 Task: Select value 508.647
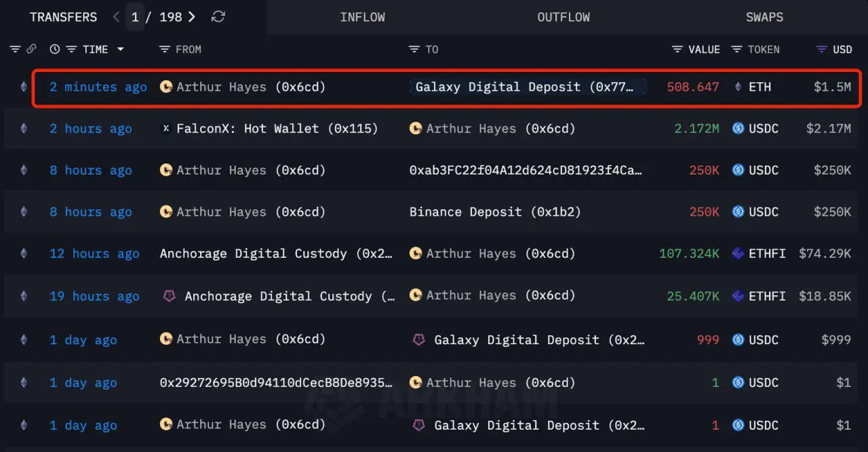click(693, 87)
